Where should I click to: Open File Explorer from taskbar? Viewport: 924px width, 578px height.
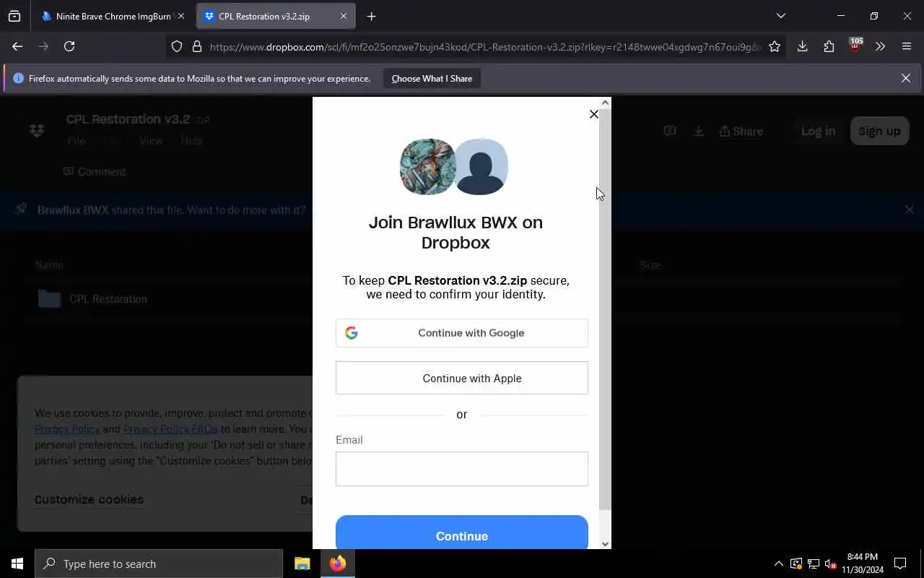pyautogui.click(x=302, y=564)
